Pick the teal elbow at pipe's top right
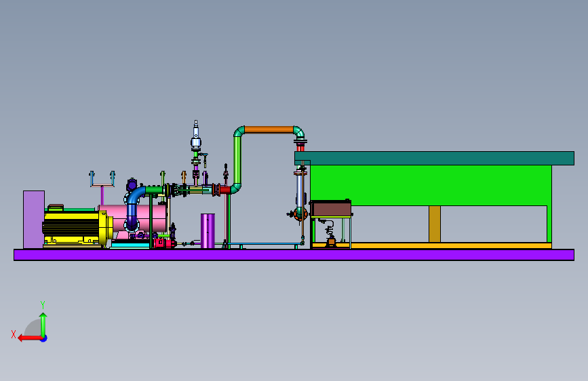 tap(299, 132)
